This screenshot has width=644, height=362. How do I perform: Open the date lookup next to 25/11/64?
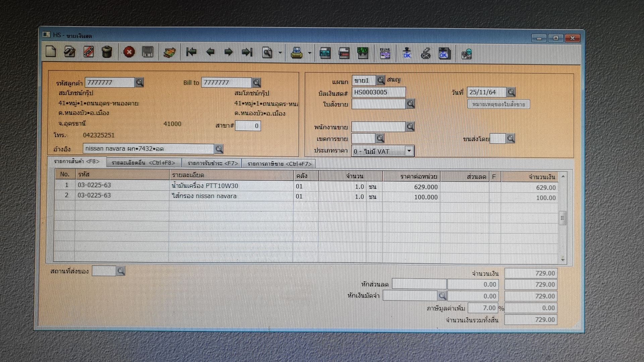coord(511,92)
